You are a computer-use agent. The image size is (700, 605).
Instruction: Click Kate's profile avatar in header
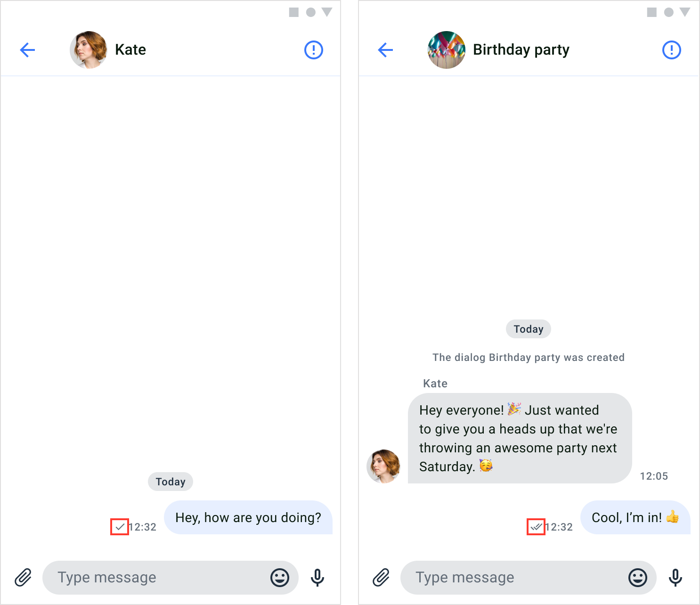pyautogui.click(x=89, y=50)
